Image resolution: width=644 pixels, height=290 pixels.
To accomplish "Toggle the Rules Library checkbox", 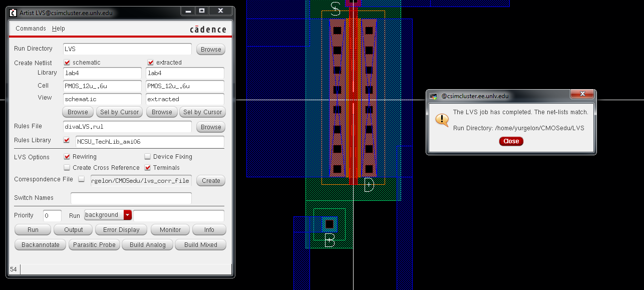I will coord(67,140).
